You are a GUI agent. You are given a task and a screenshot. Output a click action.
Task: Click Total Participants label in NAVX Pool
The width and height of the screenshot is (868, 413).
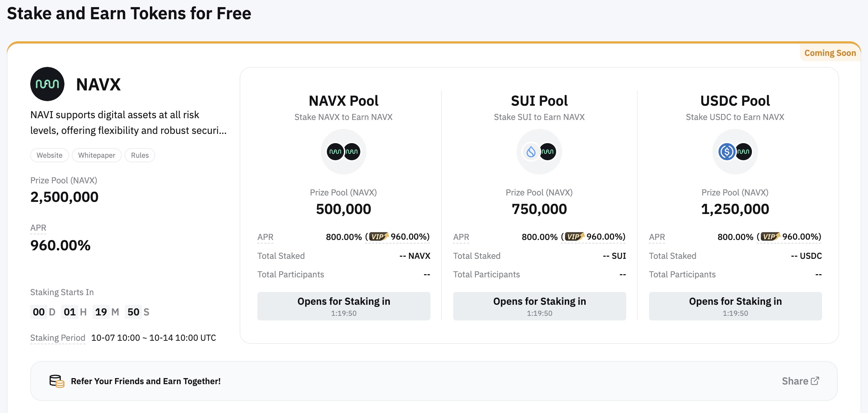click(291, 275)
